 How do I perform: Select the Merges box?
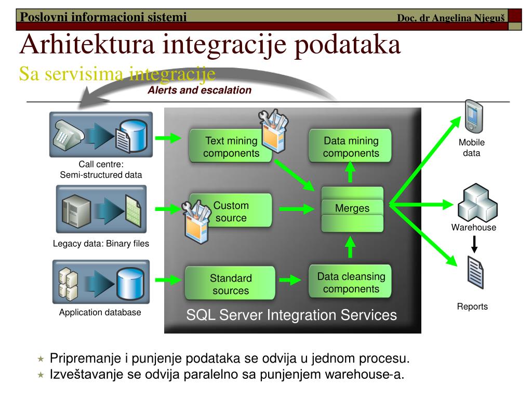click(x=352, y=209)
